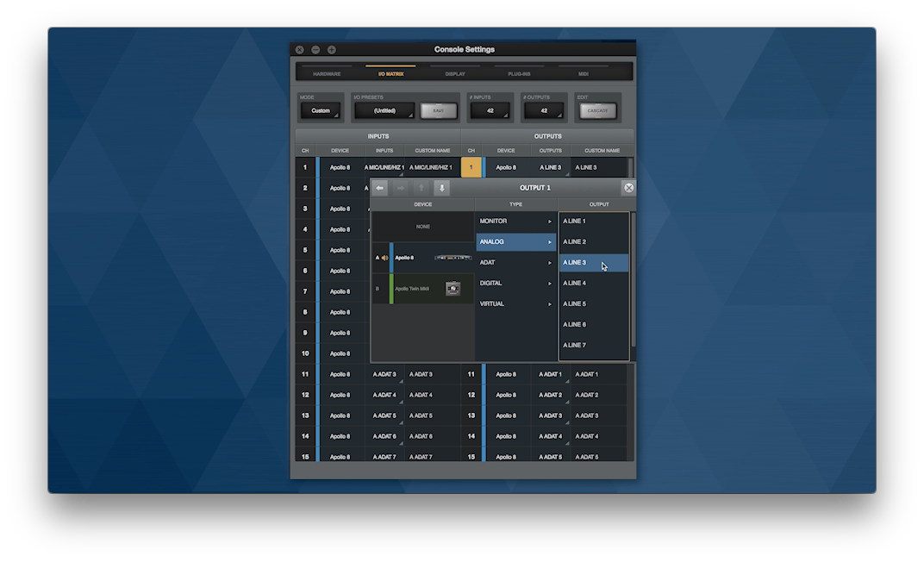This screenshot has width=924, height=562.
Task: Click the forward arrow in Output 1 popup
Action: click(x=400, y=188)
